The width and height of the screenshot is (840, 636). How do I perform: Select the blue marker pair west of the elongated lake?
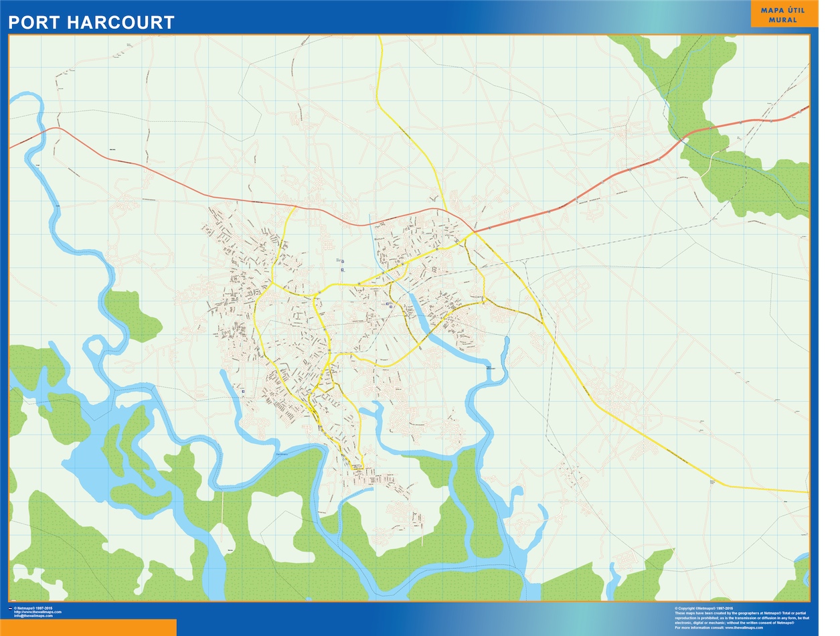click(x=388, y=306)
